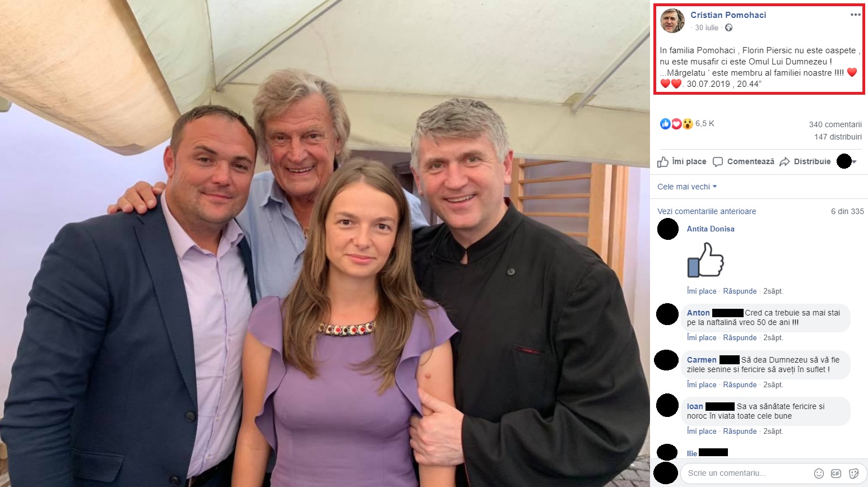Click the globe privacy icon beside date

point(728,28)
